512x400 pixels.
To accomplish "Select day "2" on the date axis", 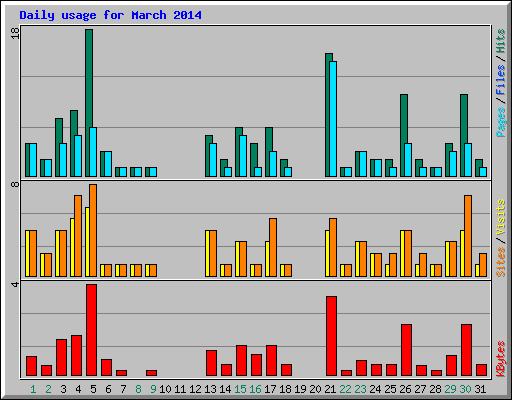I will click(48, 389).
